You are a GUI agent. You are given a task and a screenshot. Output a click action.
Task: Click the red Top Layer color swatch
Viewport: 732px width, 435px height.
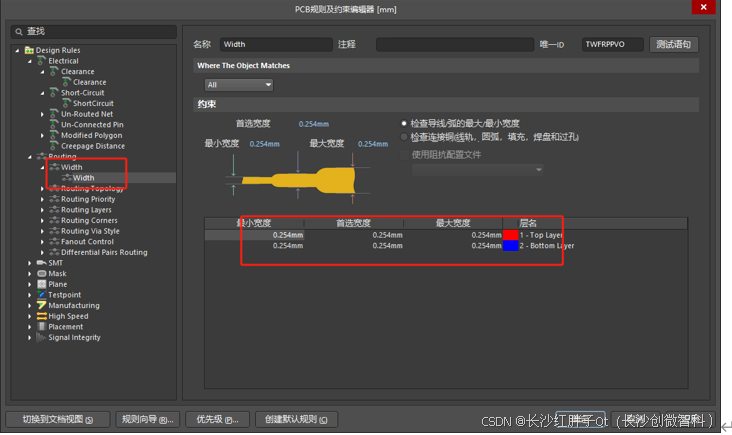[510, 235]
